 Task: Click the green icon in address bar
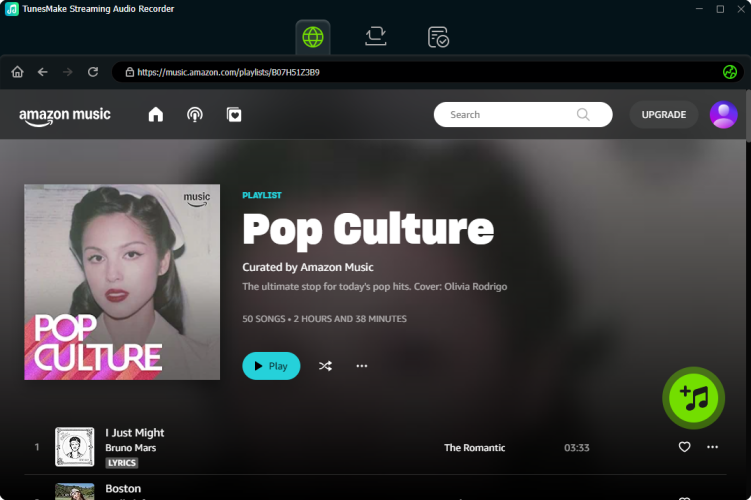tap(729, 72)
